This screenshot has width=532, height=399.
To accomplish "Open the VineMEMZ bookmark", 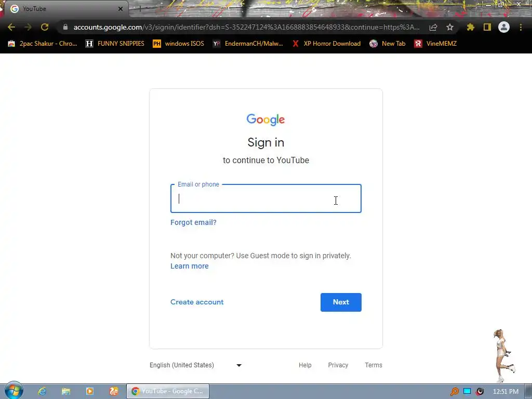I will point(436,44).
